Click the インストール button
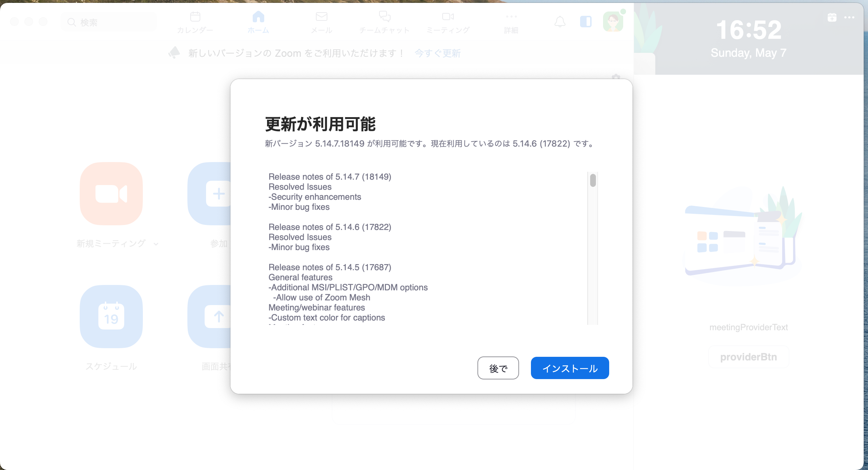This screenshot has height=470, width=868. (x=570, y=368)
